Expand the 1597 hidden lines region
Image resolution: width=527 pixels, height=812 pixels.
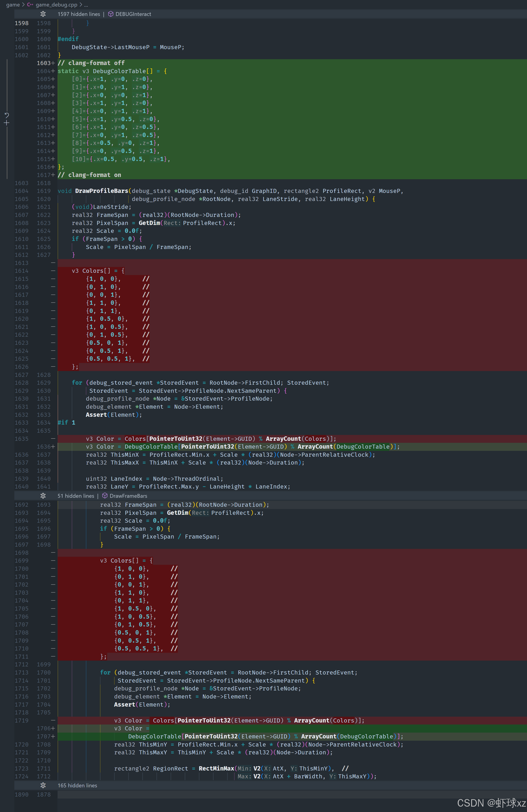point(79,14)
